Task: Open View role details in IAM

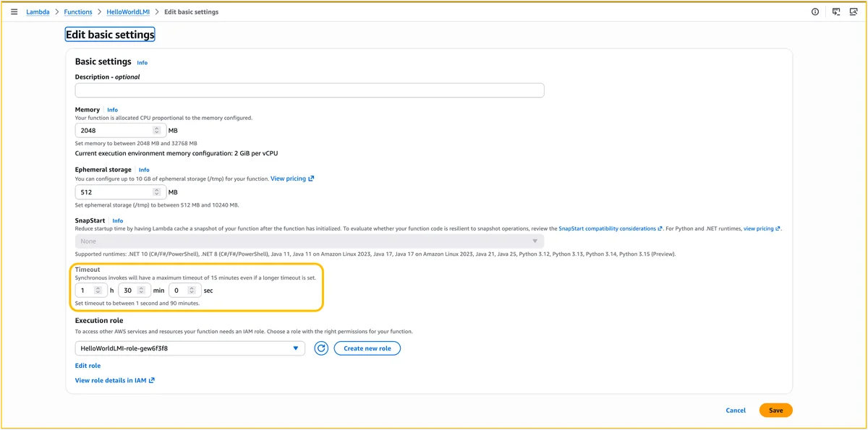Action: (115, 380)
